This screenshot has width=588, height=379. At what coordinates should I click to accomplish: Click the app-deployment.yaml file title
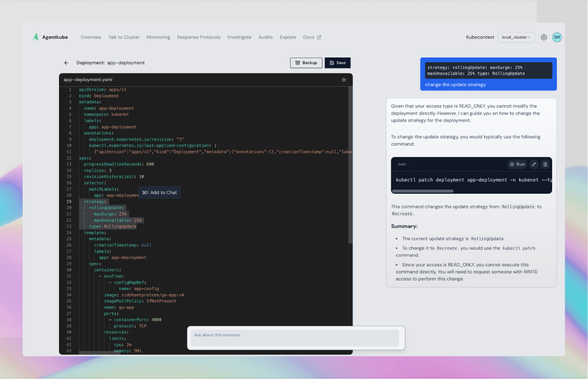point(88,80)
